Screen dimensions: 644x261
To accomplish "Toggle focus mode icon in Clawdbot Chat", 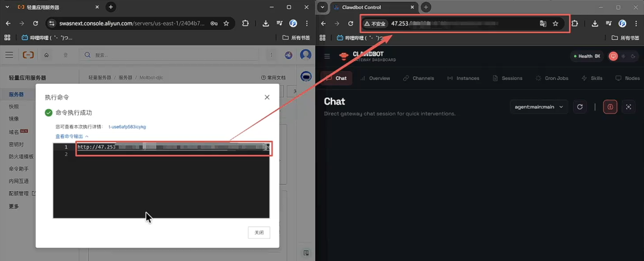I will pyautogui.click(x=628, y=107).
